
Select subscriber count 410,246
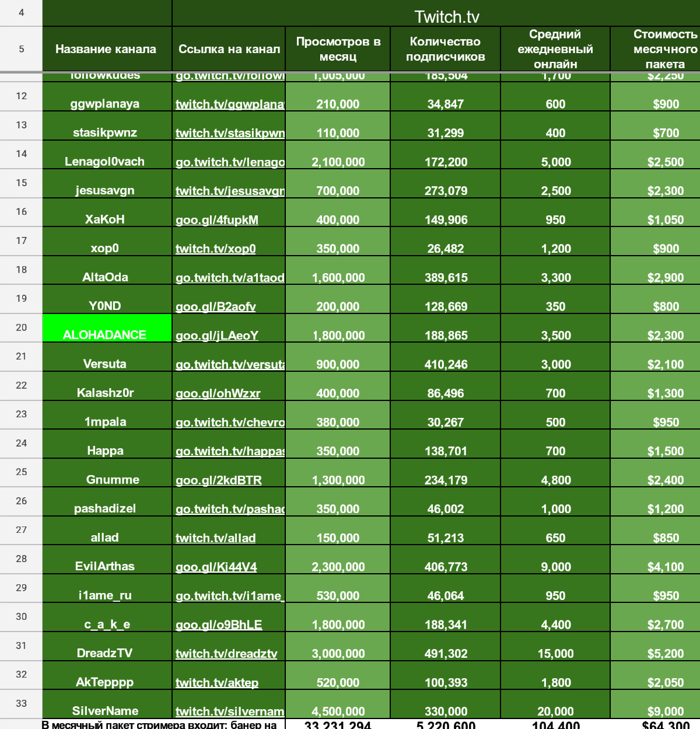click(x=446, y=357)
